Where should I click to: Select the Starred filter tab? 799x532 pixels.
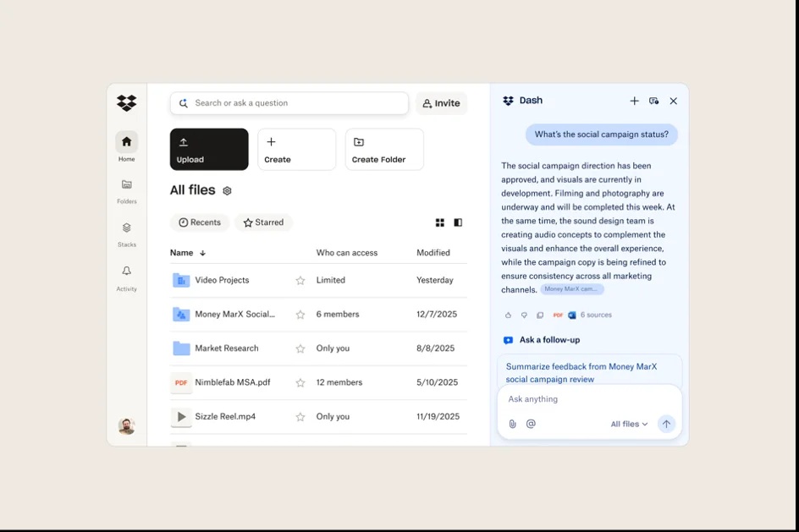[x=263, y=222]
